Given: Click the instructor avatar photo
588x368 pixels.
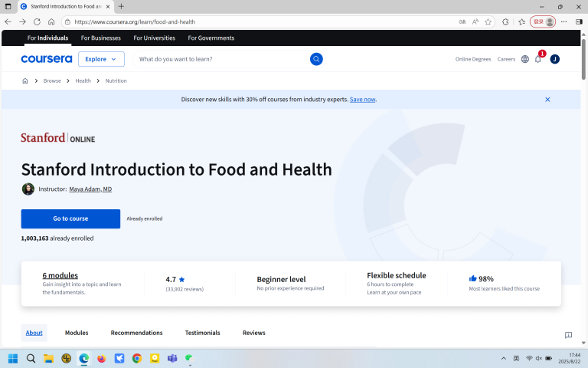Looking at the screenshot, I should point(28,189).
